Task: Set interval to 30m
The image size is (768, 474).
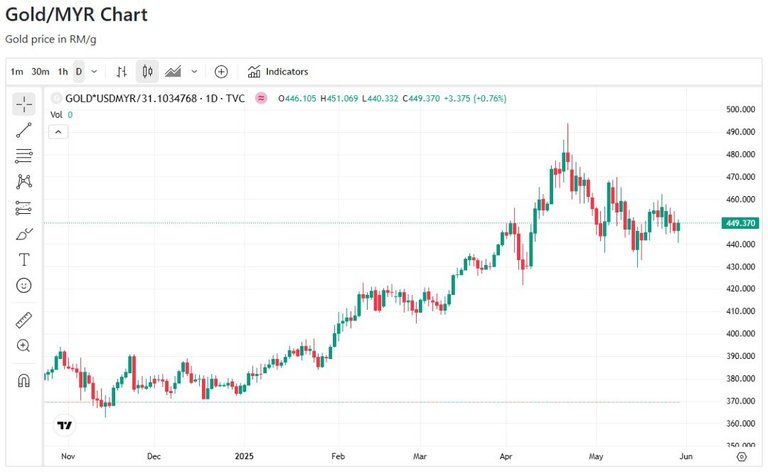Action: (40, 71)
